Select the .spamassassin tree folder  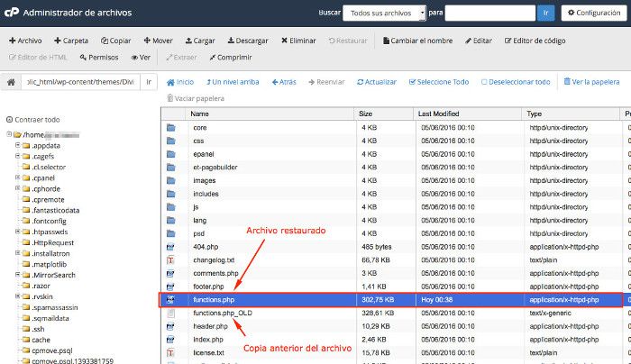pyautogui.click(x=50, y=307)
